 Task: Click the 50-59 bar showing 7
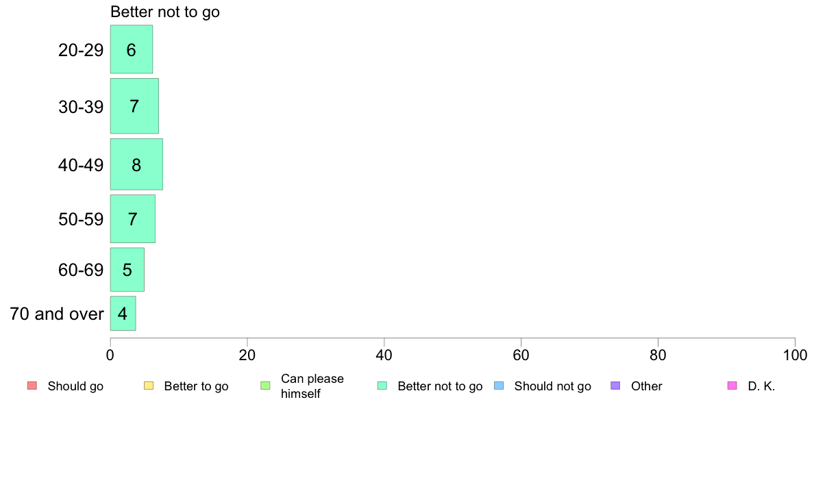coord(133,218)
